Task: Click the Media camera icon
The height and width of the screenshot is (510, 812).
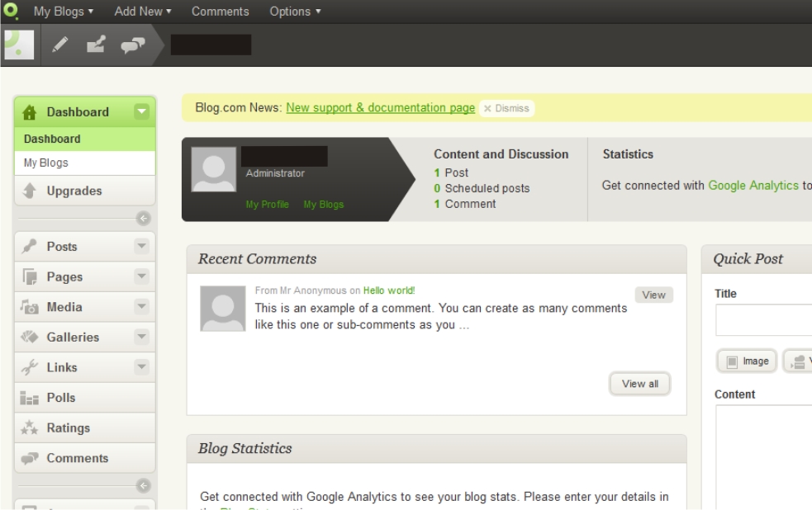Action: (30, 307)
